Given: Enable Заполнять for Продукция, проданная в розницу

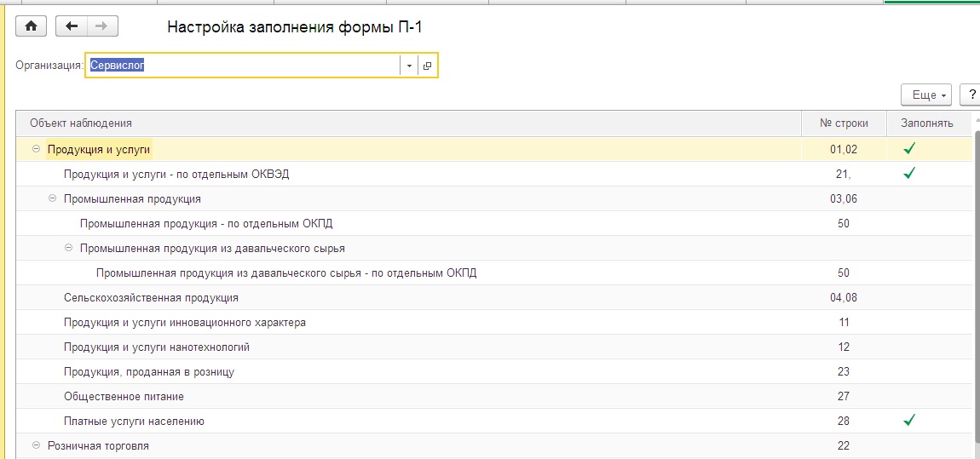Looking at the screenshot, I should [929, 371].
